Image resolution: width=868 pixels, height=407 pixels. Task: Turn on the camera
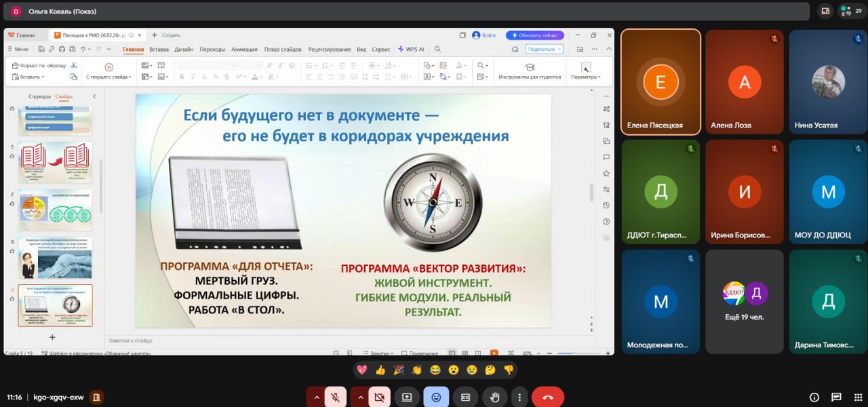pos(379,398)
